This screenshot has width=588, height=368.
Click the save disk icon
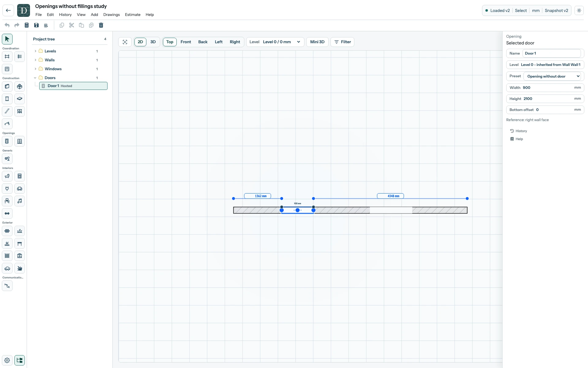[x=36, y=25]
